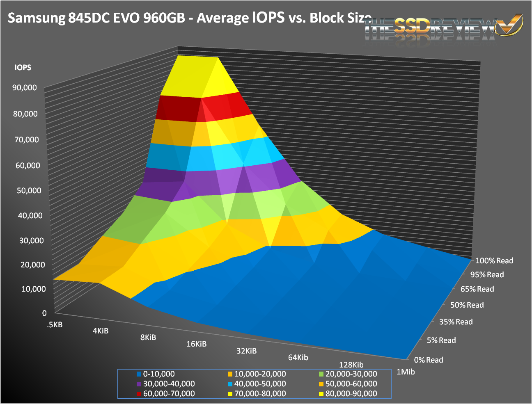532x404 pixels.
Task: Click the chart title text
Action: [x=190, y=18]
